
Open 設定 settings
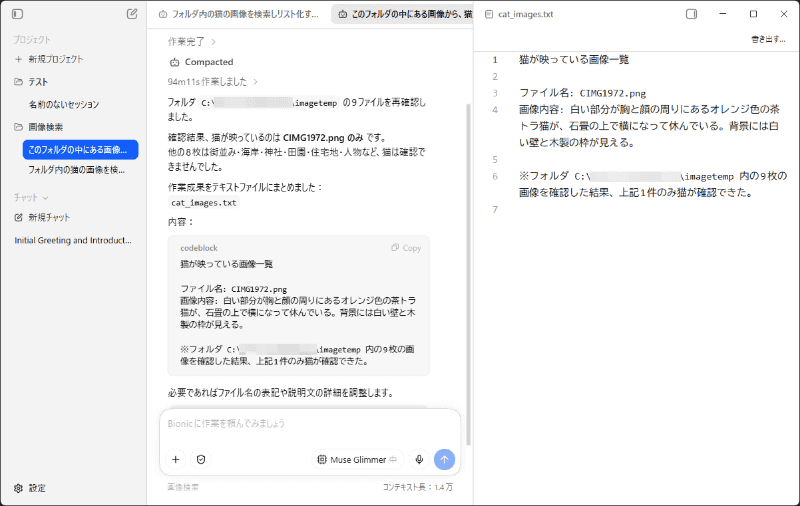point(30,488)
